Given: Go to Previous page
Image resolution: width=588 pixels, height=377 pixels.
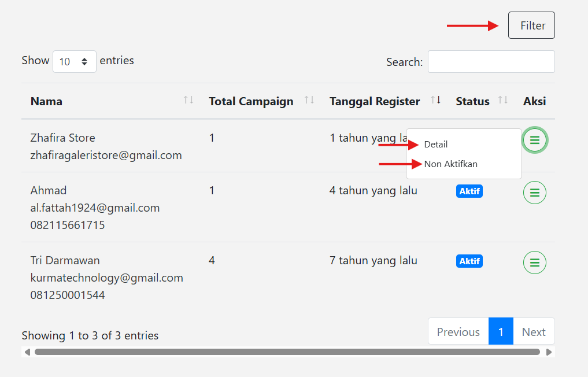Looking at the screenshot, I should 458,332.
